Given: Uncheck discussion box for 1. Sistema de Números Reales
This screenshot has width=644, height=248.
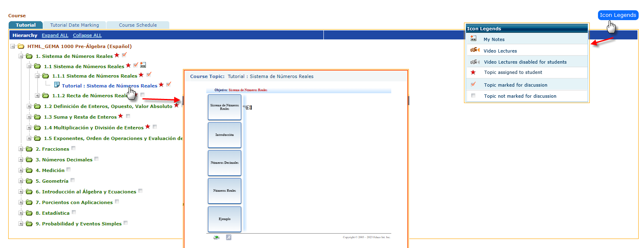Looking at the screenshot, I should pyautogui.click(x=124, y=55).
